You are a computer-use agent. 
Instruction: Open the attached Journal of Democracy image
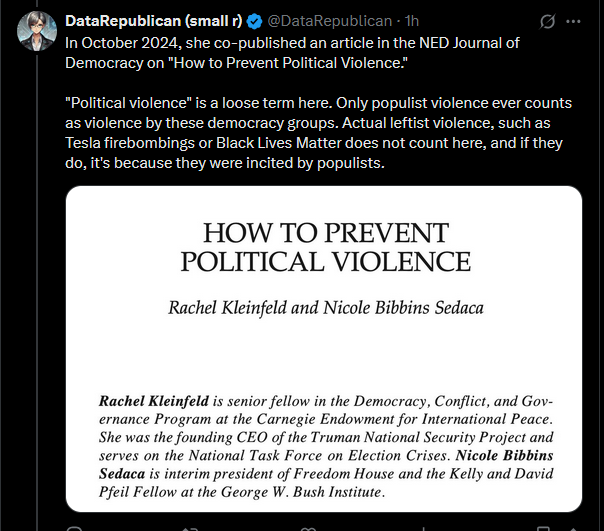pos(324,349)
